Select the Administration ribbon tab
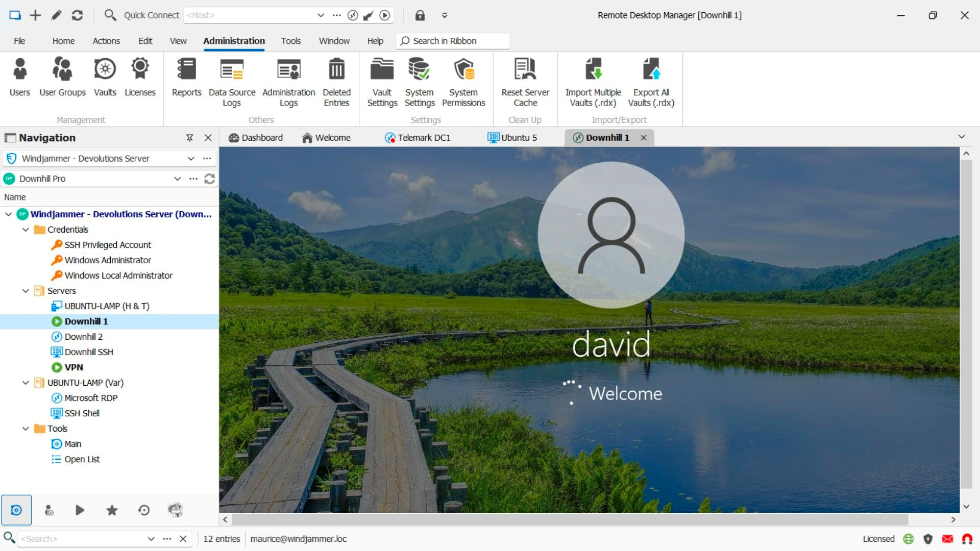The width and height of the screenshot is (980, 551). tap(234, 41)
